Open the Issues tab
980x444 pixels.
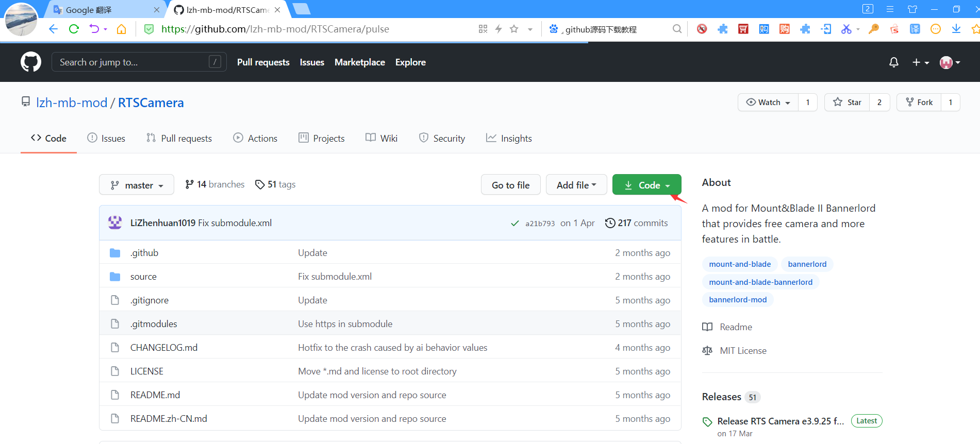(106, 138)
